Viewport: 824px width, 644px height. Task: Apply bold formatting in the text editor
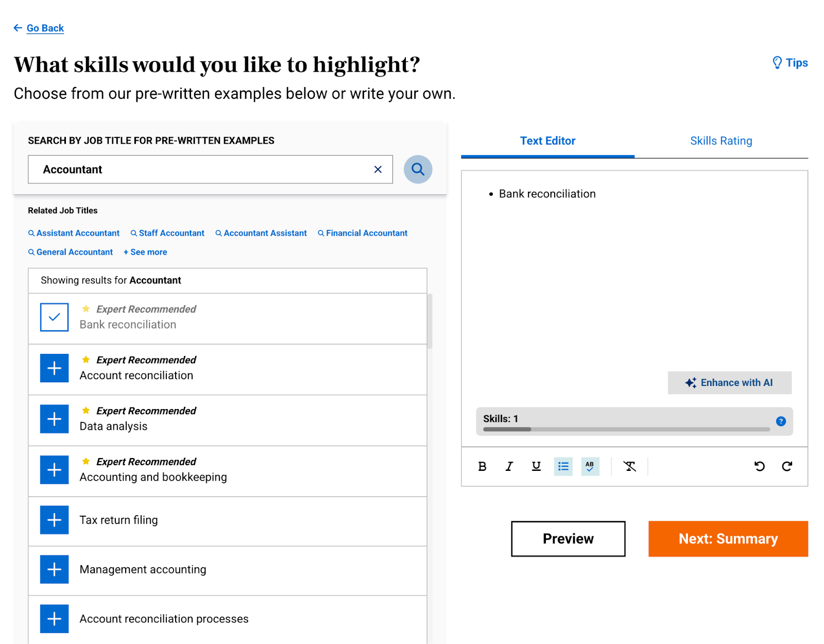(x=482, y=466)
